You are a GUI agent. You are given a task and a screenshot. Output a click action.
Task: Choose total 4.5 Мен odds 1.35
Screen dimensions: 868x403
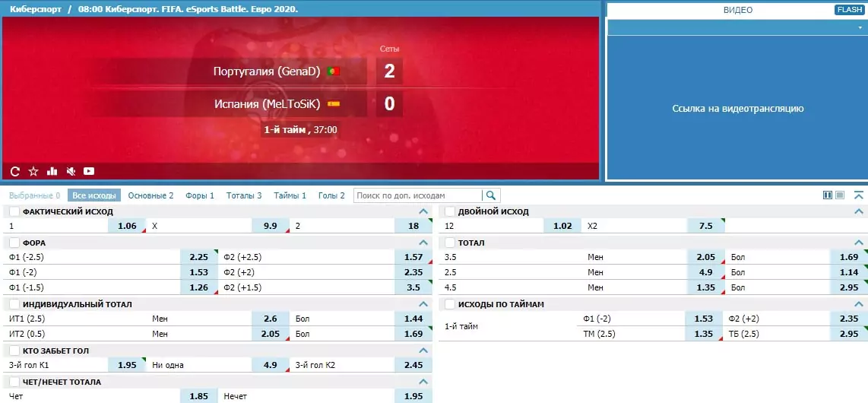(x=706, y=287)
